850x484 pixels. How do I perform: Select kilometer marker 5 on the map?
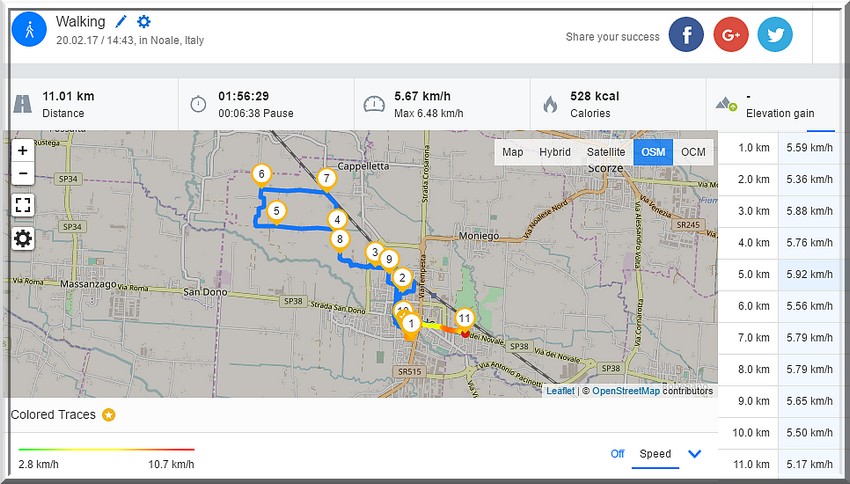(276, 213)
